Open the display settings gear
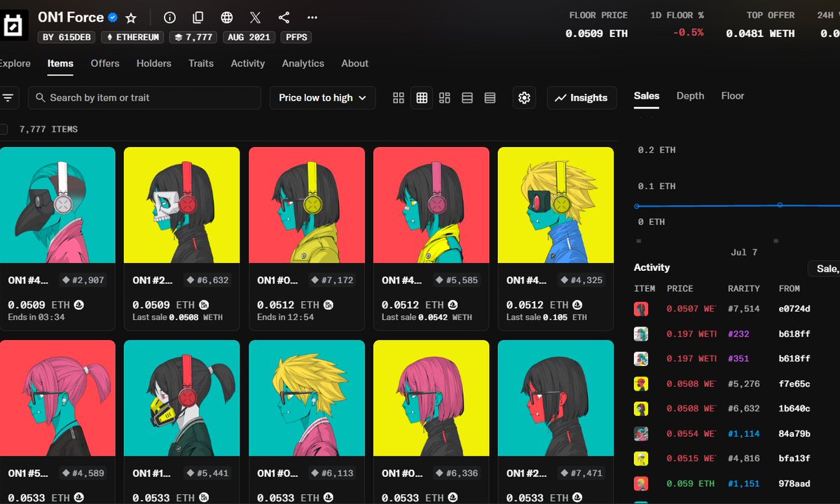Screen dimensions: 840x504 click(x=524, y=98)
